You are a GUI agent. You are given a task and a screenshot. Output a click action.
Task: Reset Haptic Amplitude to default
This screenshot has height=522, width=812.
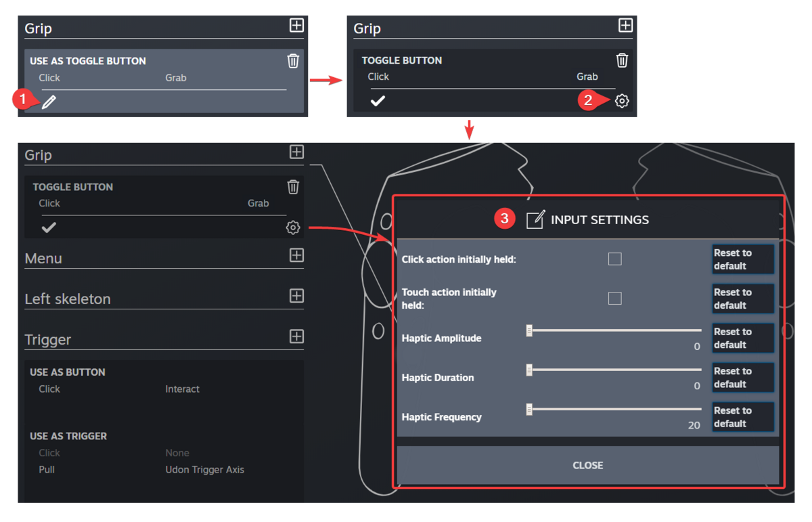(742, 338)
